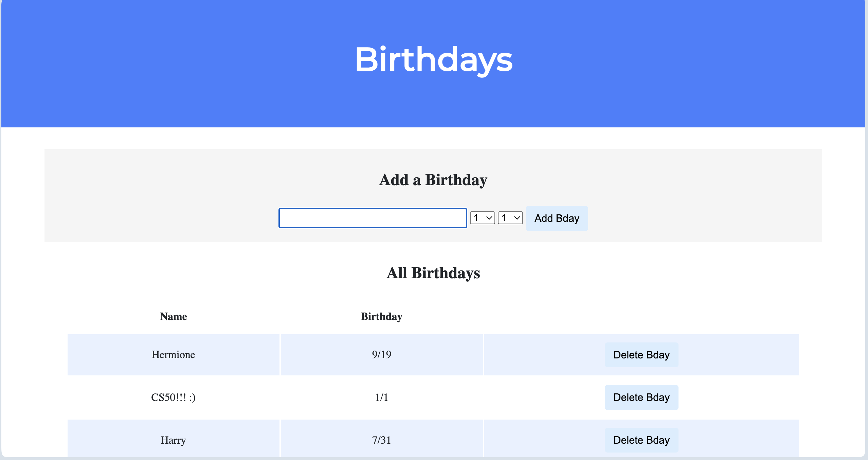This screenshot has height=460, width=868.
Task: Open the day dropdown selector
Action: tap(510, 218)
